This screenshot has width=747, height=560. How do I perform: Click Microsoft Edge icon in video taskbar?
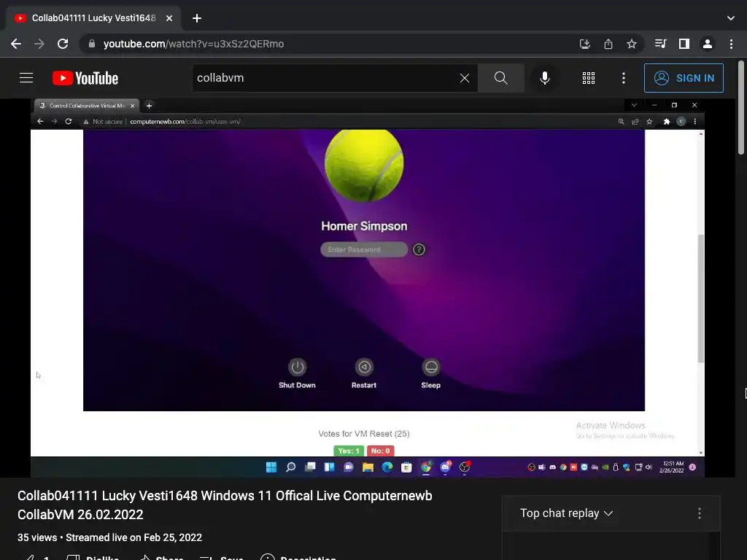pos(387,467)
